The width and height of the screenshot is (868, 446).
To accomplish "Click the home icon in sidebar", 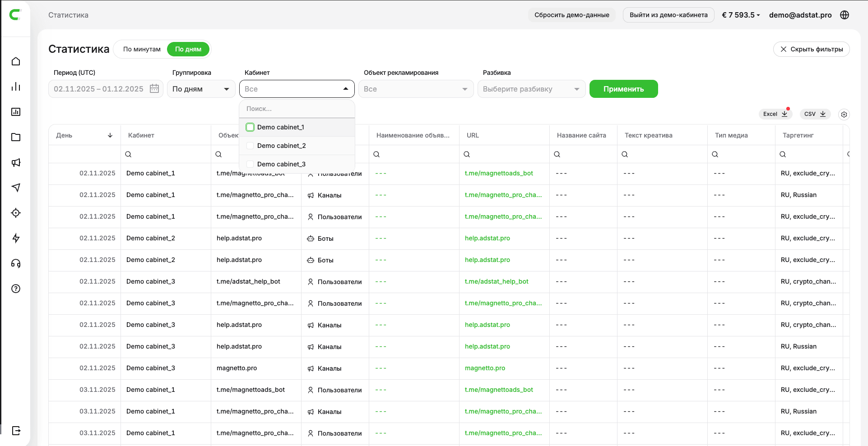I will tap(16, 61).
